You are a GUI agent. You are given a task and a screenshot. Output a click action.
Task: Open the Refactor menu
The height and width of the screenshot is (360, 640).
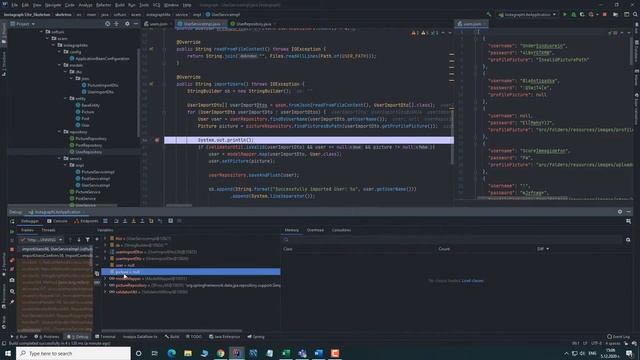click(103, 5)
